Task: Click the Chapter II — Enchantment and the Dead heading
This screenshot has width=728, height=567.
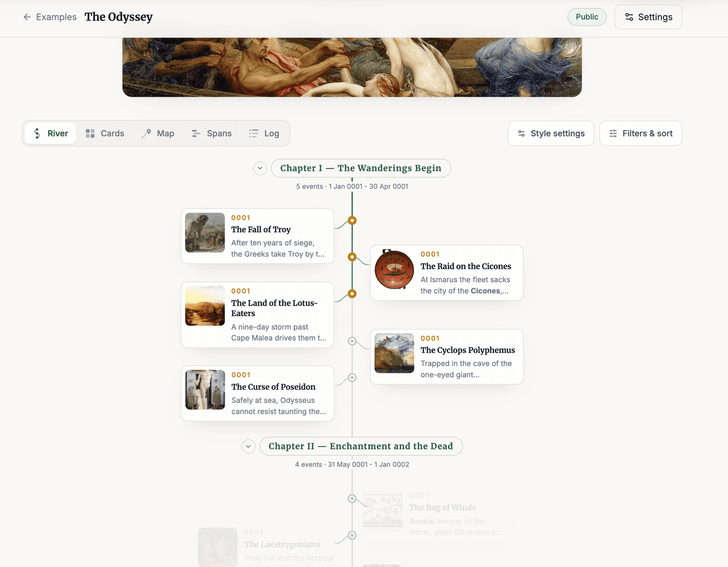Action: (x=361, y=446)
